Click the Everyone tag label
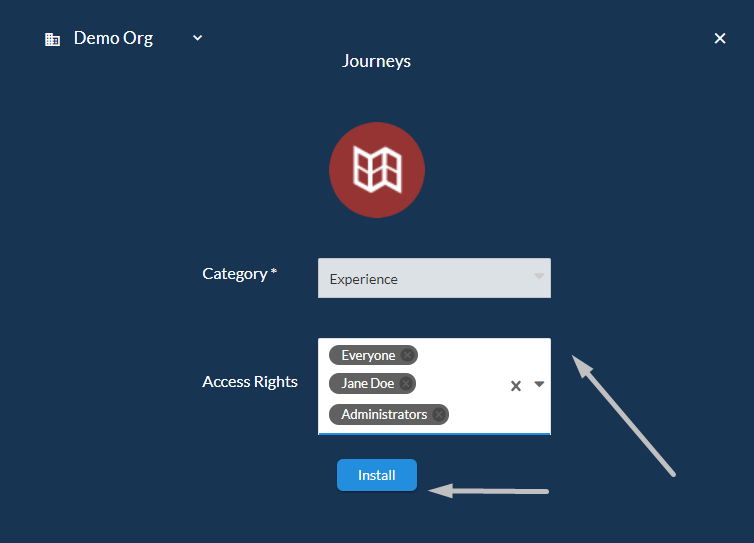 (368, 355)
